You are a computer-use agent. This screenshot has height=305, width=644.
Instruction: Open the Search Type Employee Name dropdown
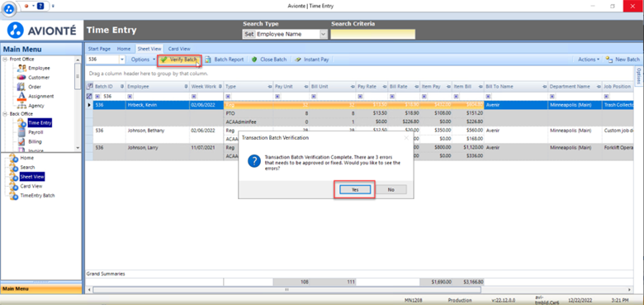[323, 35]
